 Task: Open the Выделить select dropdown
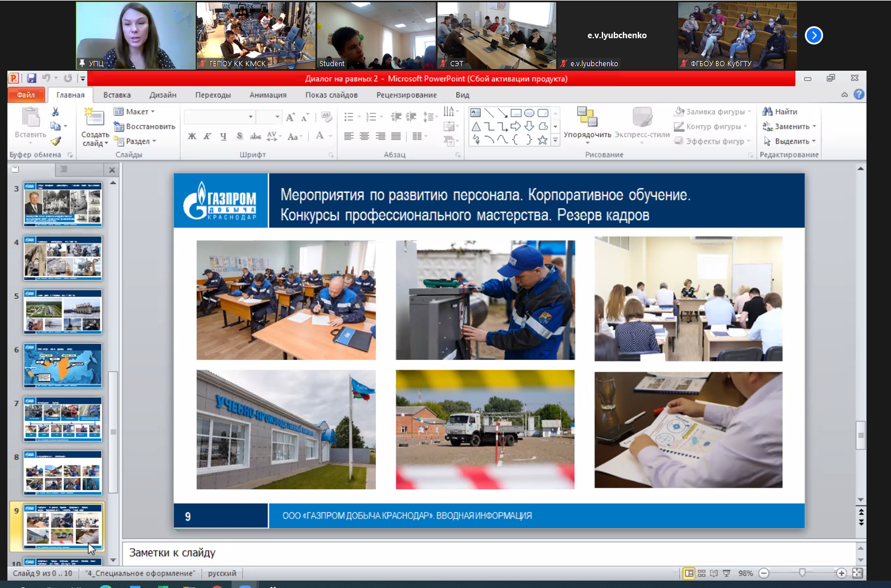(x=789, y=141)
